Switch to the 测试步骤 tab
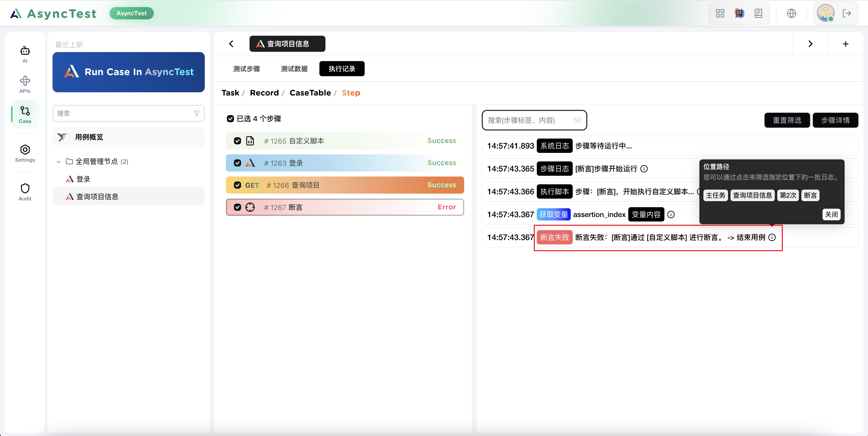This screenshot has height=436, width=868. click(x=246, y=69)
